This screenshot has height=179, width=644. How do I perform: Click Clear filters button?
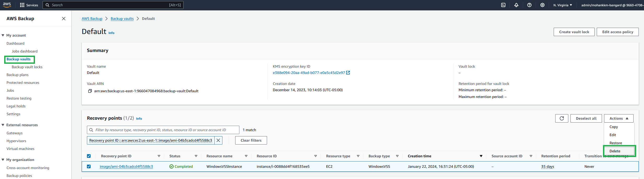pyautogui.click(x=251, y=140)
